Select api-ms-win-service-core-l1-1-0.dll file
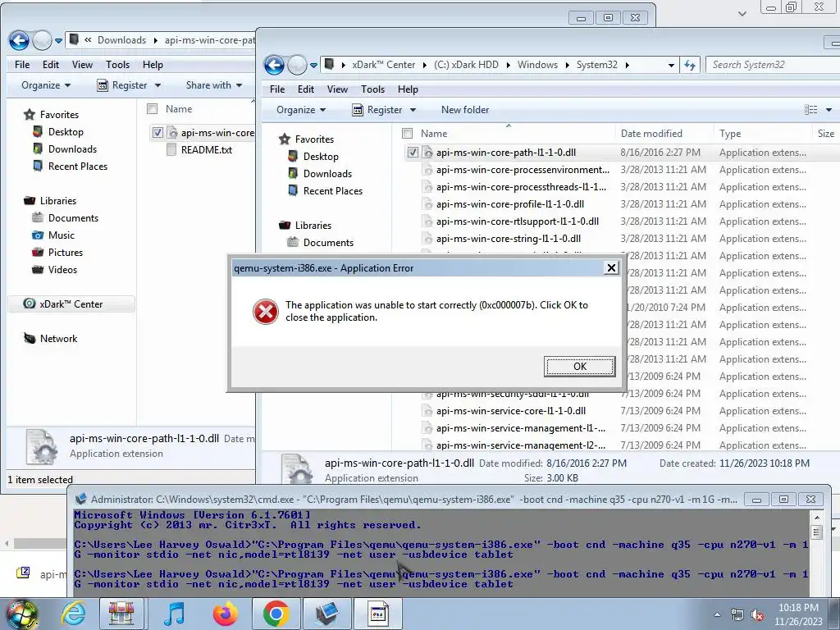The image size is (840, 630). point(511,411)
